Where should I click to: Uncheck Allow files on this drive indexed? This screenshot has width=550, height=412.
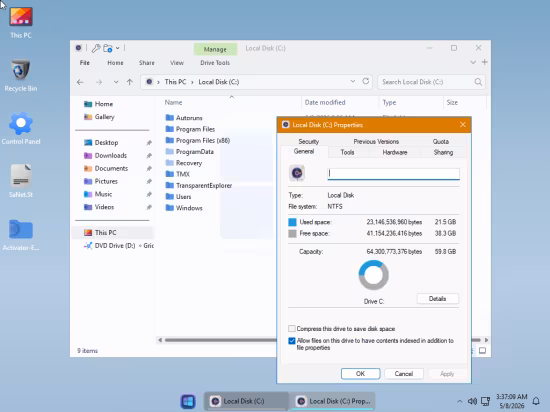tap(292, 340)
